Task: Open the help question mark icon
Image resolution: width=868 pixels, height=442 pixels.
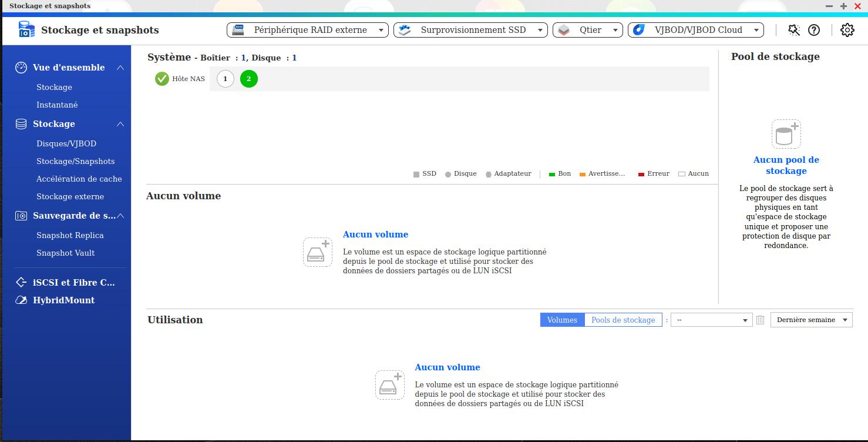Action: 814,30
